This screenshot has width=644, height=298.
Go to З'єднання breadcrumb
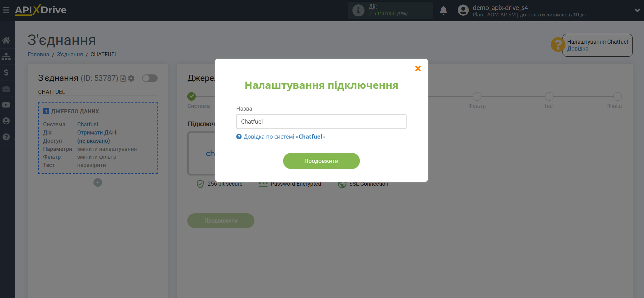70,54
